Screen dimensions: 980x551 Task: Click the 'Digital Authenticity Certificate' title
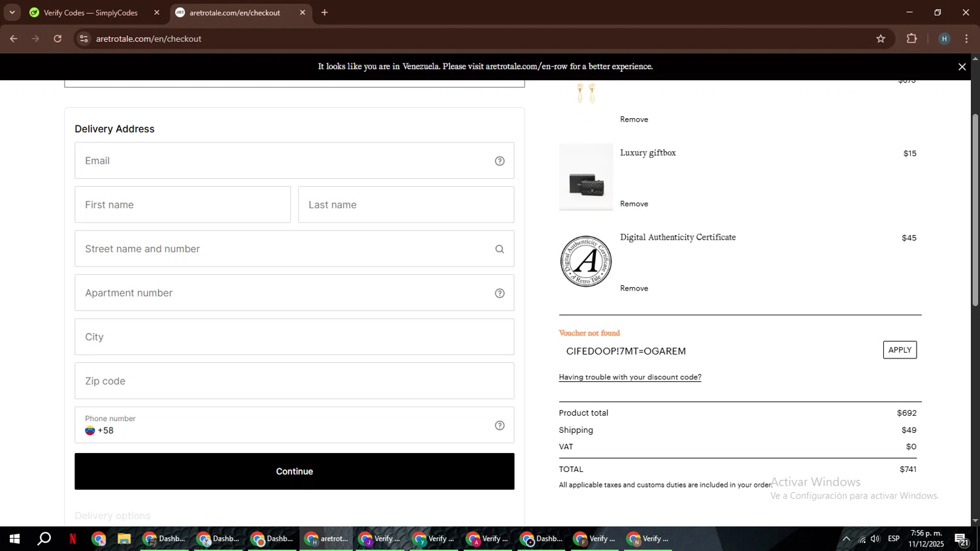tap(678, 238)
